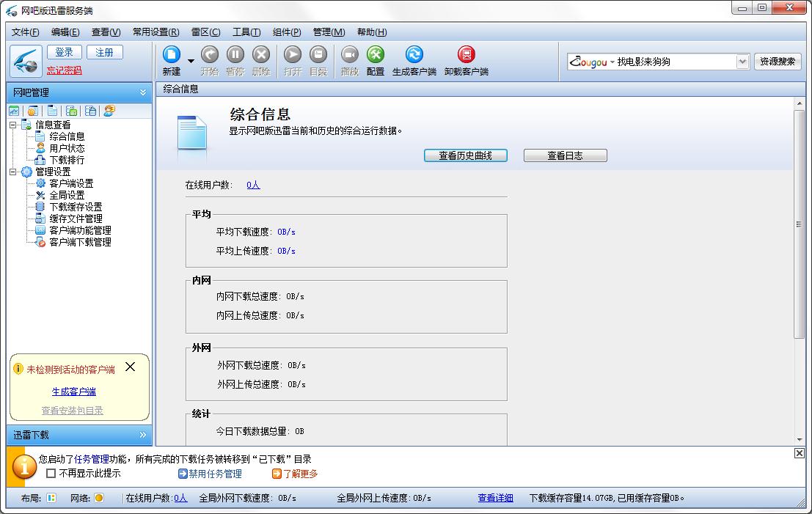Click the 生成客户端 toolbar icon
812x514 pixels.
[414, 55]
